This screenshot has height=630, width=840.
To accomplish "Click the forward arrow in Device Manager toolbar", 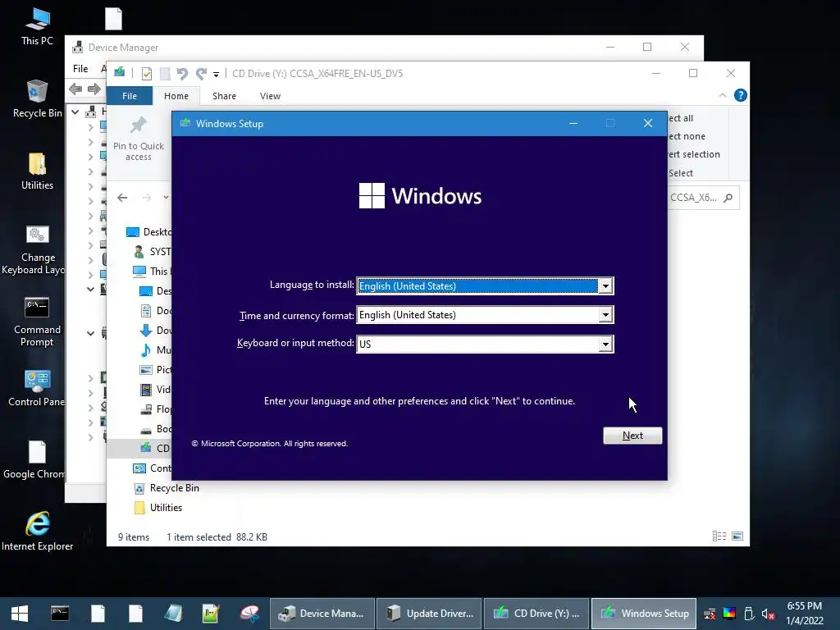I will pyautogui.click(x=94, y=89).
